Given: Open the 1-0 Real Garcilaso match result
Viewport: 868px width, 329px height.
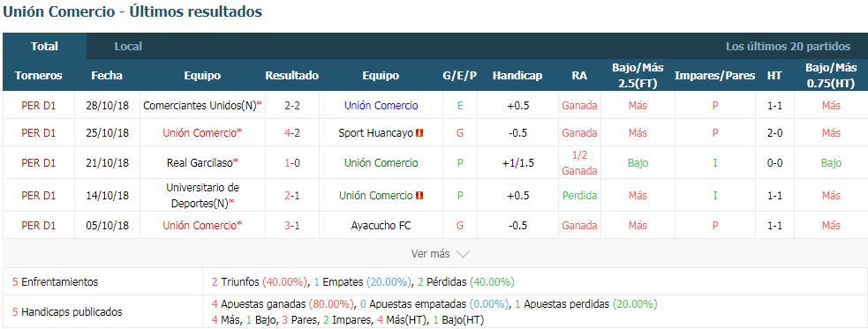Looking at the screenshot, I should click(291, 162).
